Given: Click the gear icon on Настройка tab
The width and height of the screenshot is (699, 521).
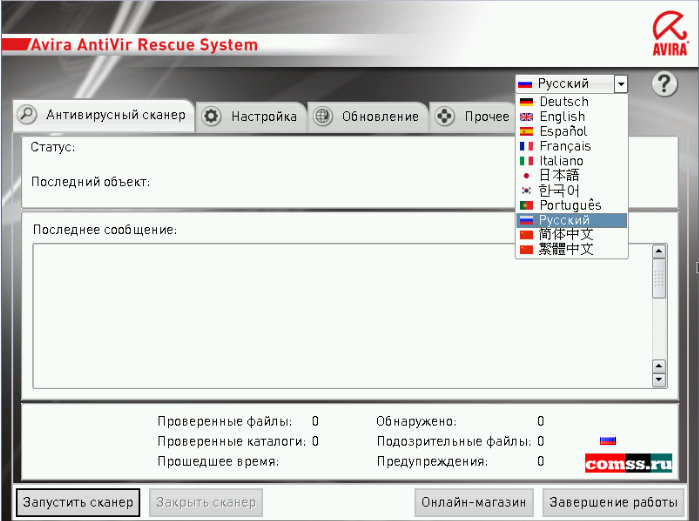Looking at the screenshot, I should (211, 116).
